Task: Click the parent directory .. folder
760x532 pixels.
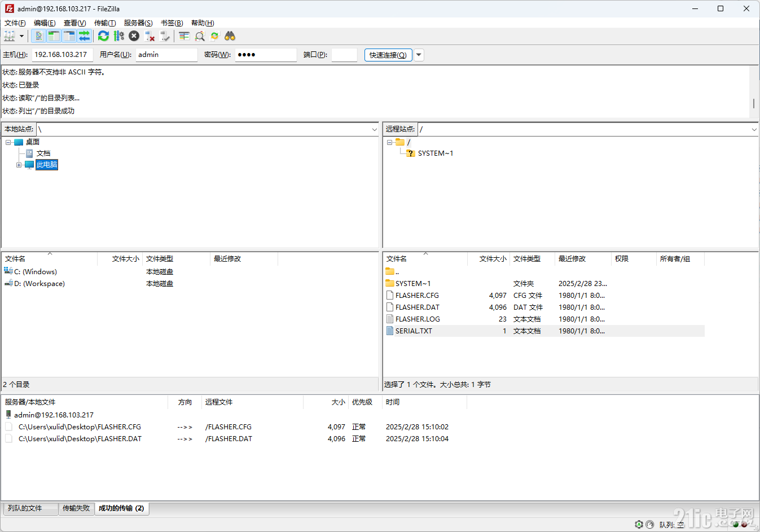Action: tap(393, 272)
